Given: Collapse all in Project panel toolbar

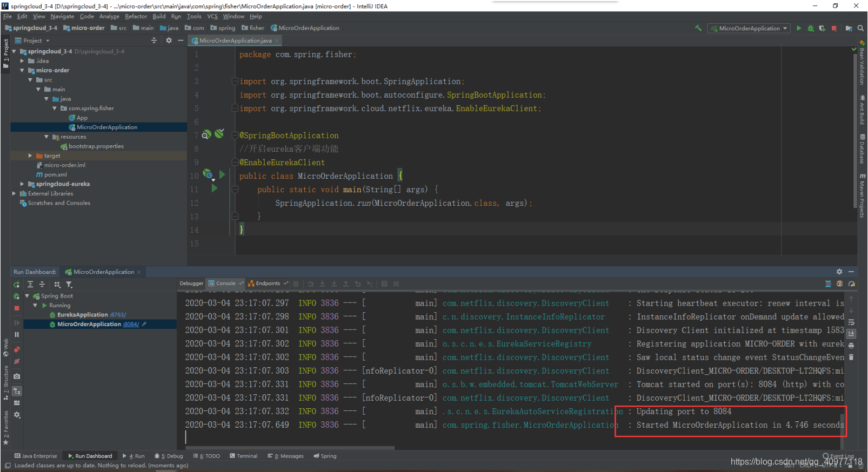Looking at the screenshot, I should [x=154, y=41].
